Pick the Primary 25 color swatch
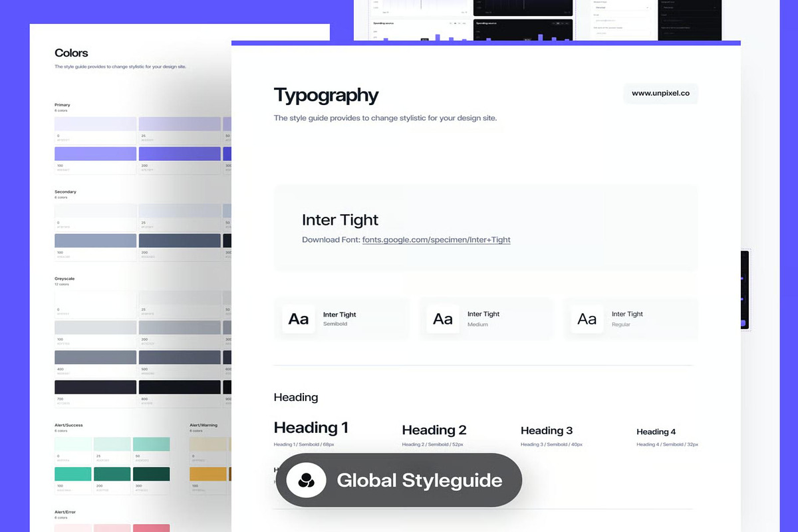 (x=180, y=124)
